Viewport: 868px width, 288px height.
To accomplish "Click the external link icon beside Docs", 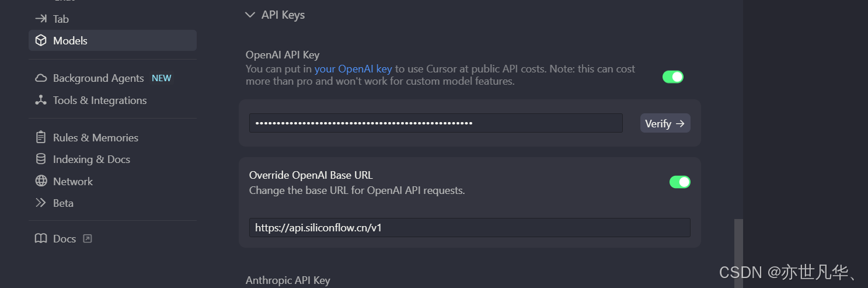I will (88, 238).
